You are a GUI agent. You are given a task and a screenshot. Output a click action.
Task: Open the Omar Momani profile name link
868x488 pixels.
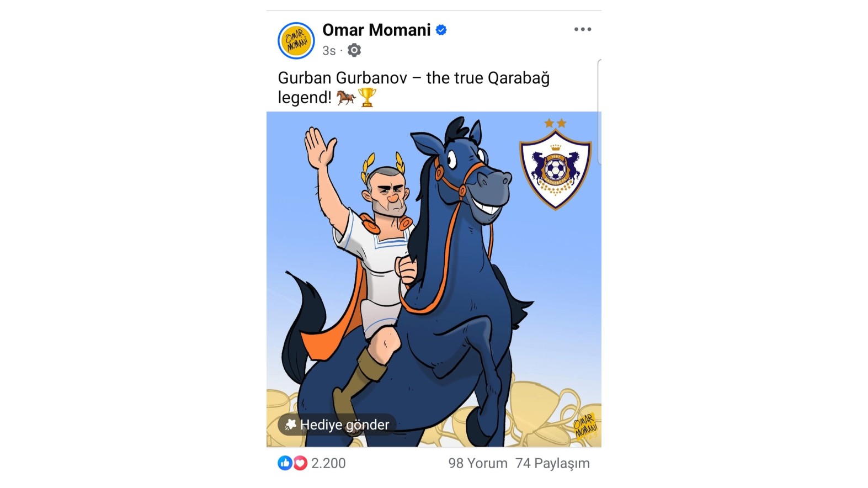[x=376, y=30]
